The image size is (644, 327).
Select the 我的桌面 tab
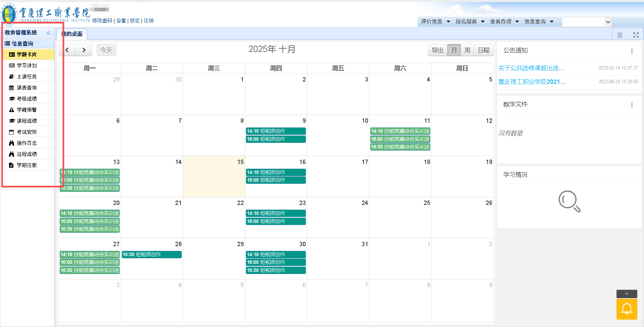click(72, 34)
